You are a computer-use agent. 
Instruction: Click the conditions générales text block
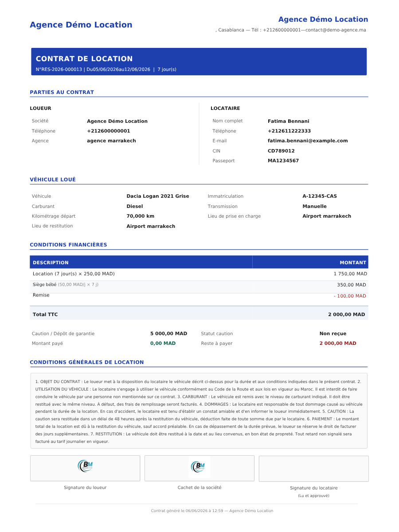click(x=199, y=411)
